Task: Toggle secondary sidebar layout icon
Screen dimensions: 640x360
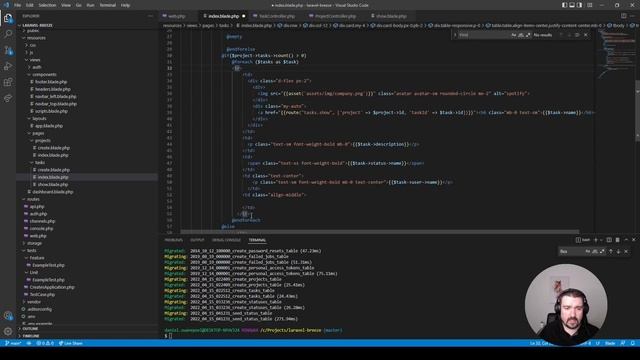Action: click(x=580, y=5)
